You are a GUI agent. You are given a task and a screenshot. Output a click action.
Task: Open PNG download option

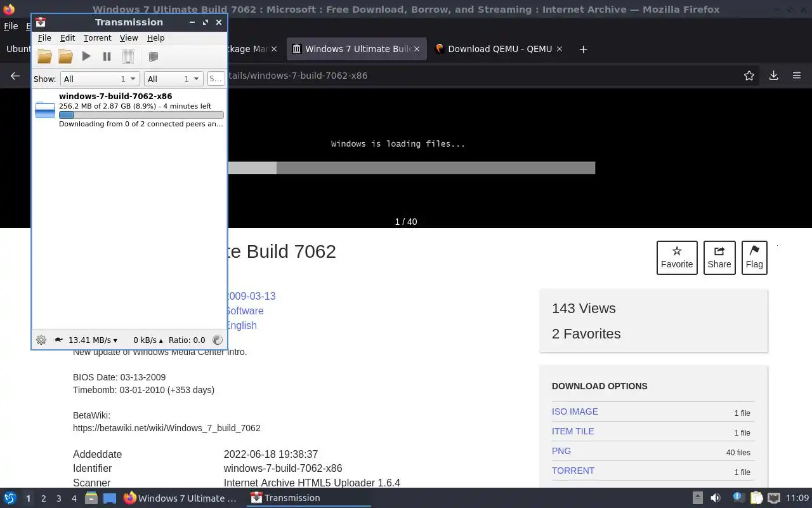[x=561, y=451]
